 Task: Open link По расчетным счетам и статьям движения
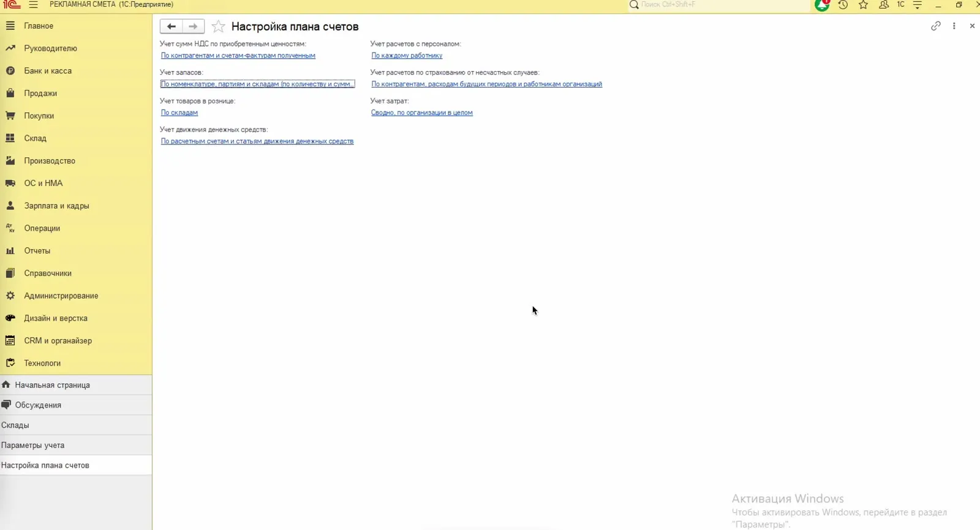coord(257,141)
